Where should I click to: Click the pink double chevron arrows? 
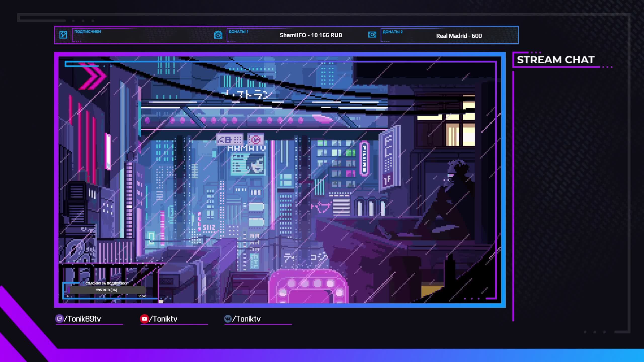click(x=93, y=76)
